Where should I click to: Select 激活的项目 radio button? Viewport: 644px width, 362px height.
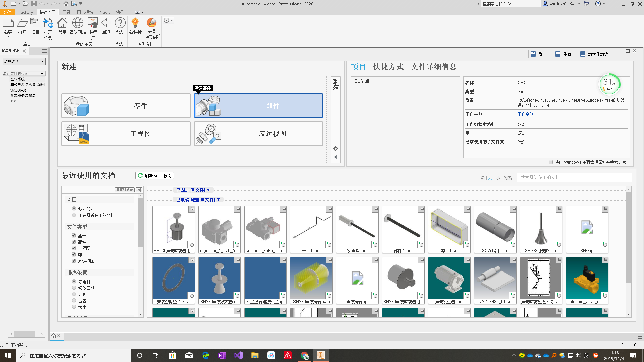click(74, 209)
